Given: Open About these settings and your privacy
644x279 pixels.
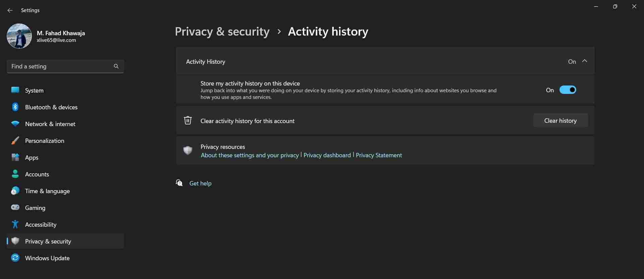Looking at the screenshot, I should [x=250, y=155].
